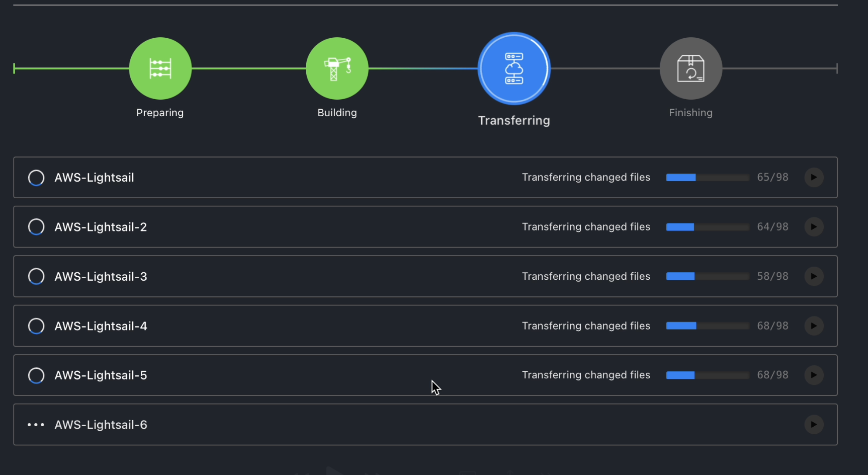Click the Building stage crane icon
The image size is (868, 475).
[337, 68]
